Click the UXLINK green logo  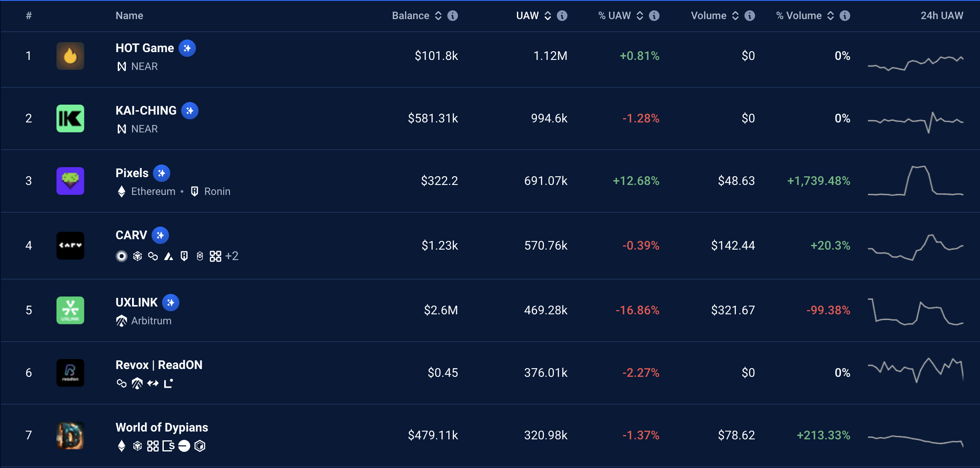[70, 310]
